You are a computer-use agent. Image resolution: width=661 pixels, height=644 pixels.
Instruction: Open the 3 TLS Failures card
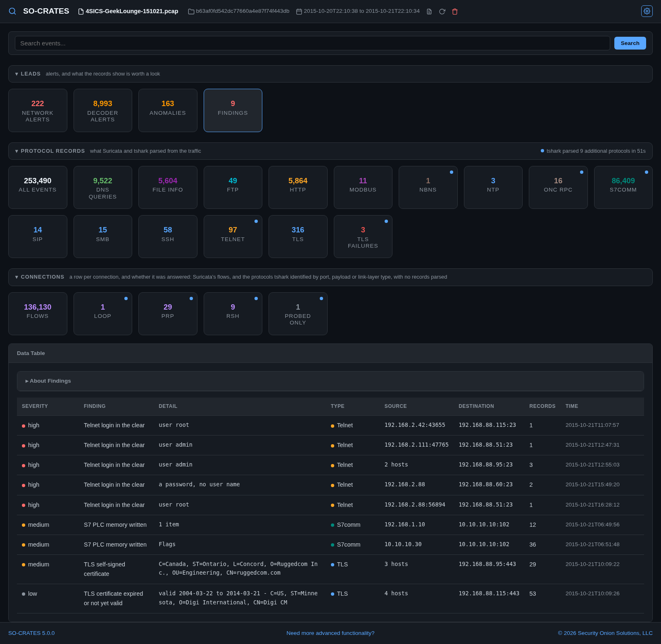pyautogui.click(x=363, y=237)
